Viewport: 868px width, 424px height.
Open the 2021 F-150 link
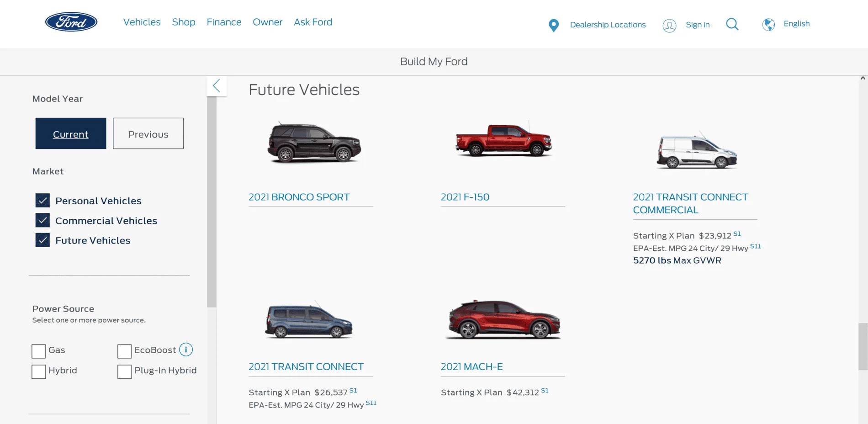(465, 197)
